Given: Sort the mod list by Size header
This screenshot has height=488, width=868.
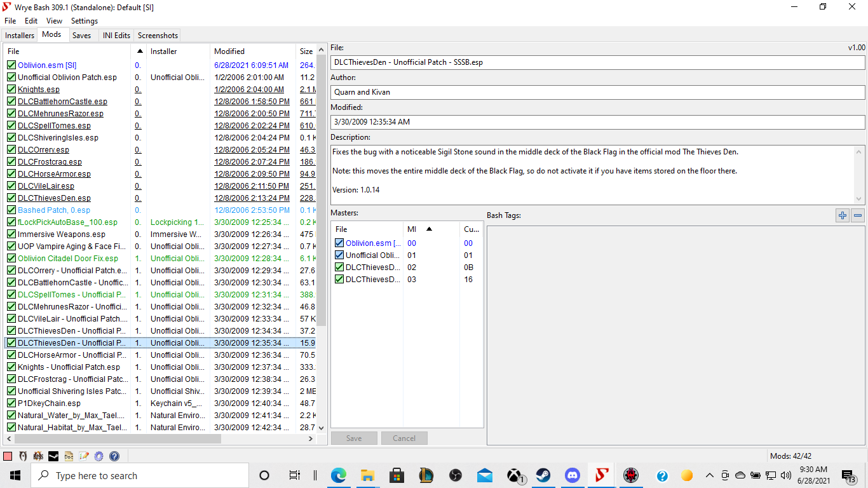Looking at the screenshot, I should point(306,51).
